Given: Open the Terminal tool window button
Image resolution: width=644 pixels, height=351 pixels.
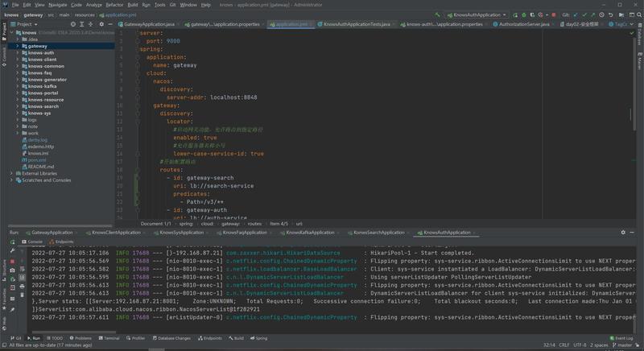Looking at the screenshot, I should 109,338.
